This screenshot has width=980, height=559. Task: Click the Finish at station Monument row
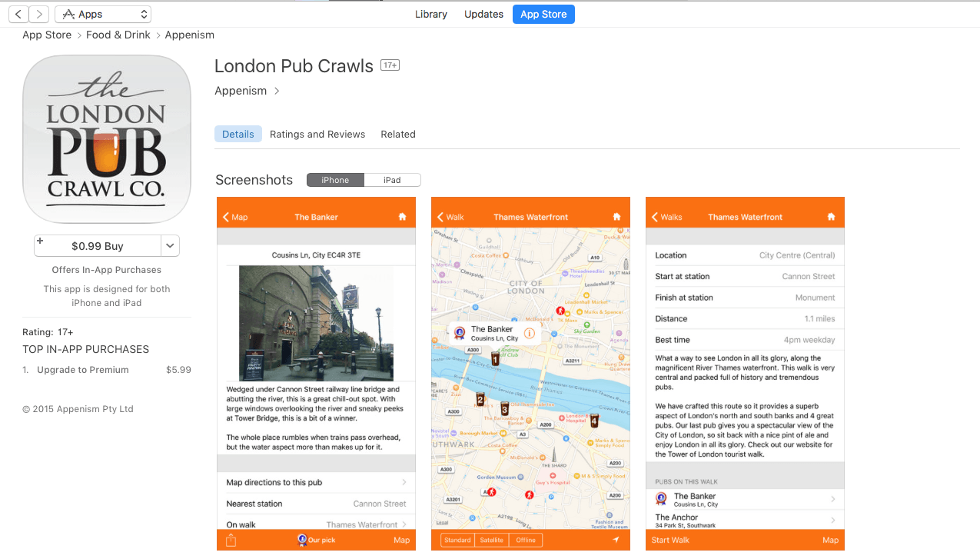click(x=745, y=298)
